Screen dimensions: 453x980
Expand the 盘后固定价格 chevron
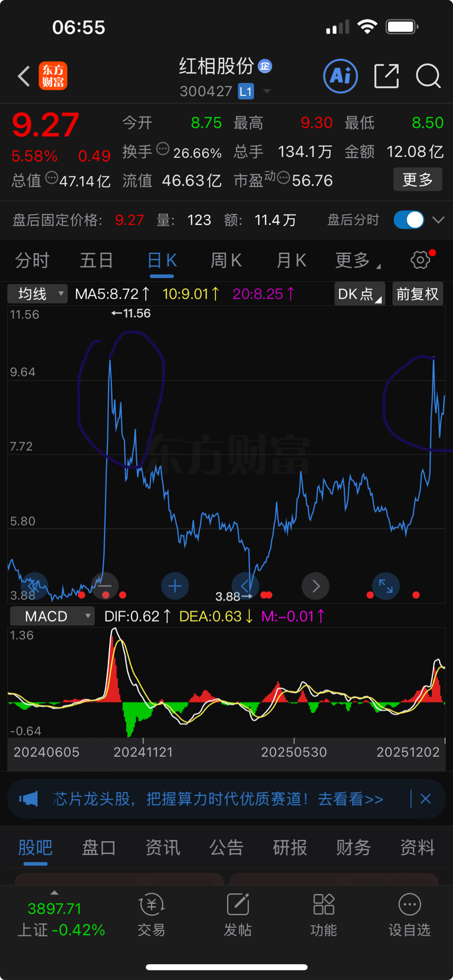point(438,220)
